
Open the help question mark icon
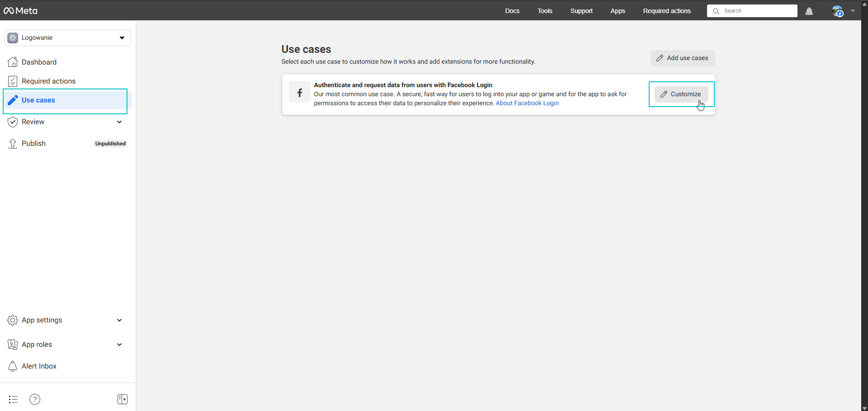[x=35, y=399]
